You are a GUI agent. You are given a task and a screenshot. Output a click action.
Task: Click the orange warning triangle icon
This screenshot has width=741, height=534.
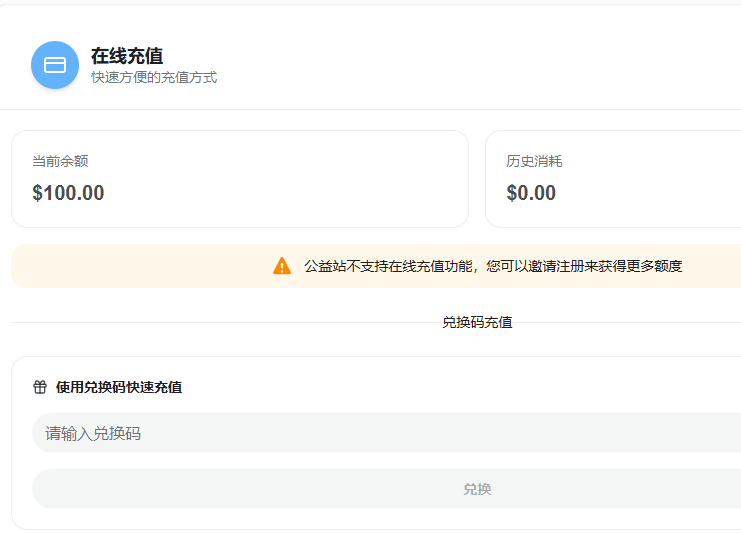[x=282, y=266]
